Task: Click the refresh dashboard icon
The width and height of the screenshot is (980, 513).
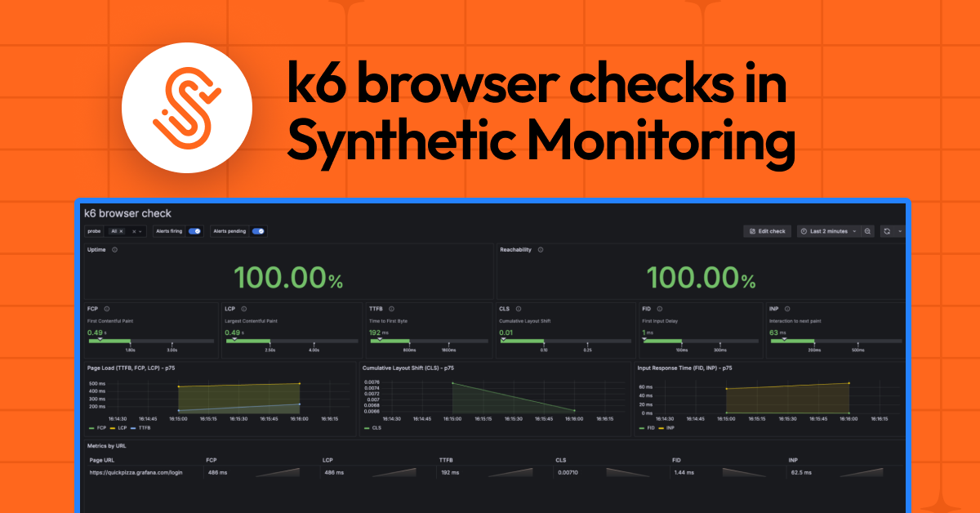Action: [x=887, y=231]
